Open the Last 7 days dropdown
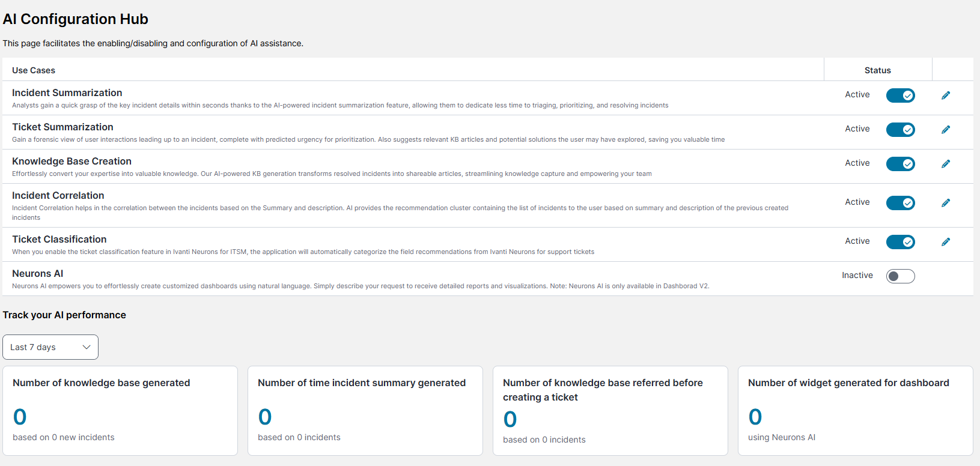 pos(50,347)
